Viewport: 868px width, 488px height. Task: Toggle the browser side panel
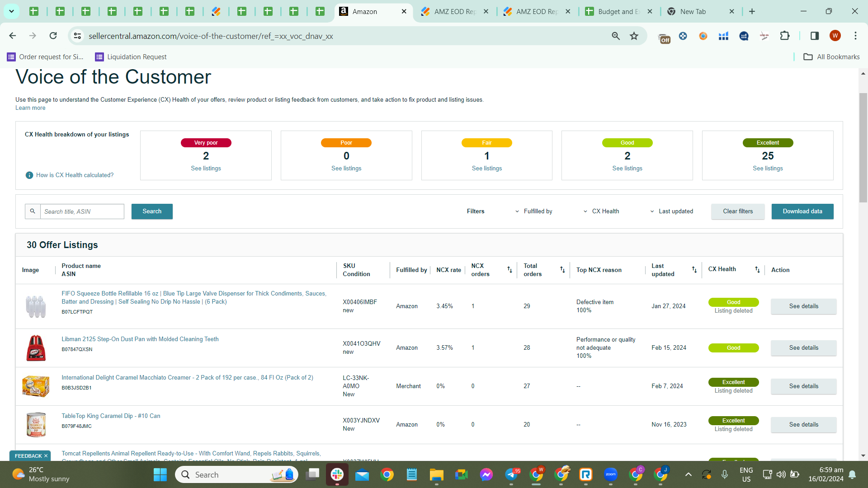tap(815, 36)
